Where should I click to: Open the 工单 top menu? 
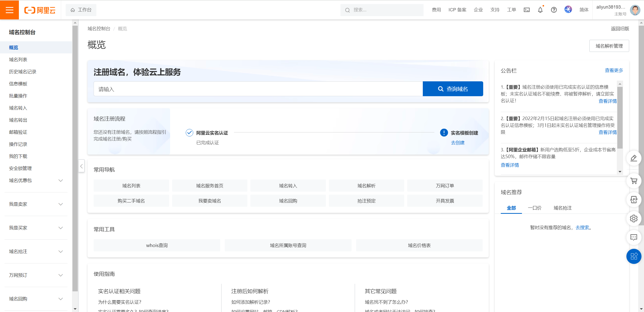click(x=511, y=10)
